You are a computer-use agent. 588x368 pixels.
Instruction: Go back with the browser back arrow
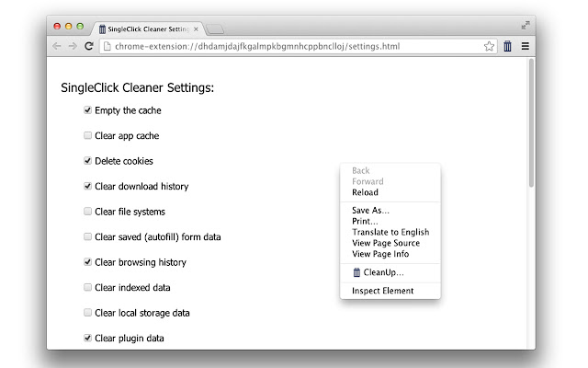(x=57, y=46)
